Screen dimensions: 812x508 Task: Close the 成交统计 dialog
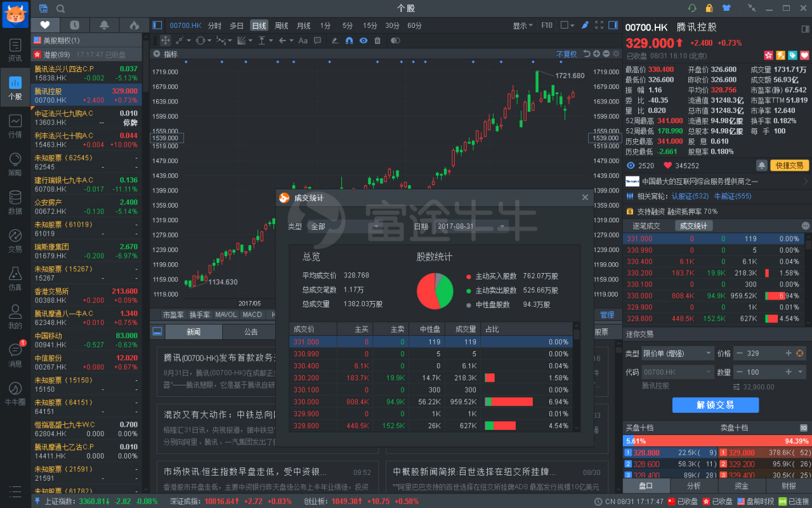pyautogui.click(x=585, y=197)
